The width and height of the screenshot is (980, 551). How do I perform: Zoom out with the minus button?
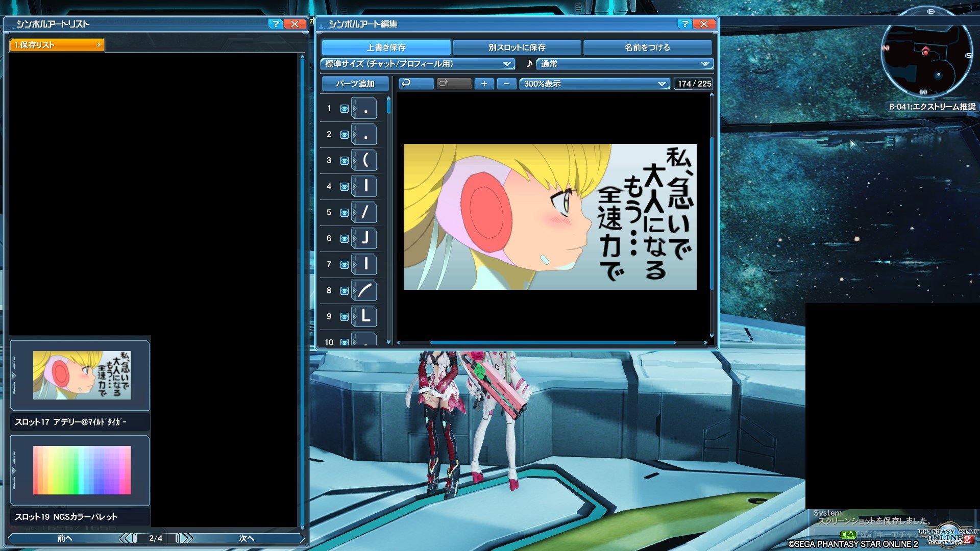pyautogui.click(x=506, y=84)
